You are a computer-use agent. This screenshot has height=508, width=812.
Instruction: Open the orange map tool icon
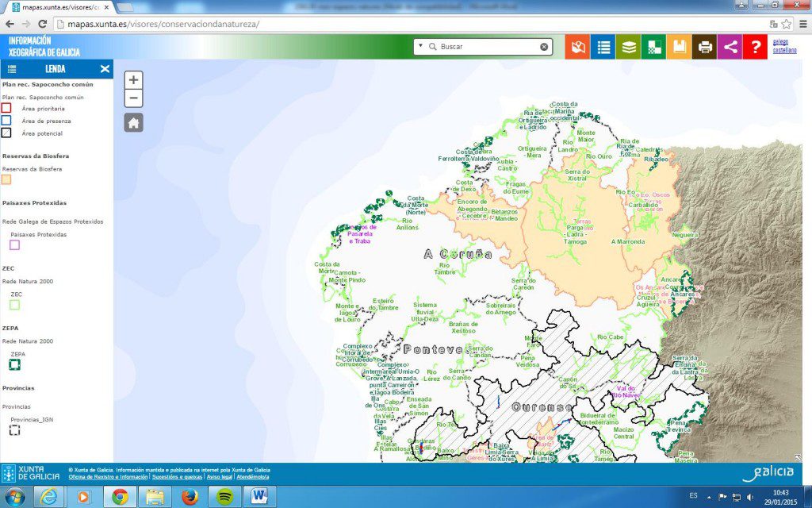578,47
